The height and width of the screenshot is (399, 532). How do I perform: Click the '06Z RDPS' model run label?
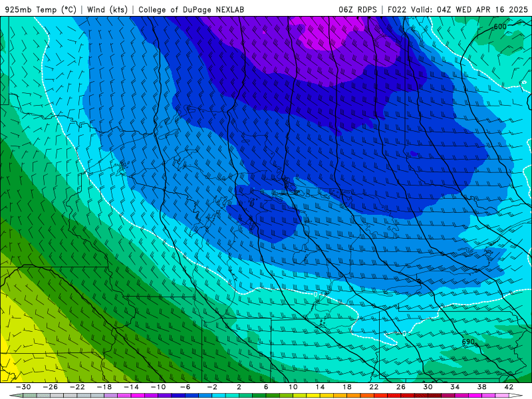point(358,9)
